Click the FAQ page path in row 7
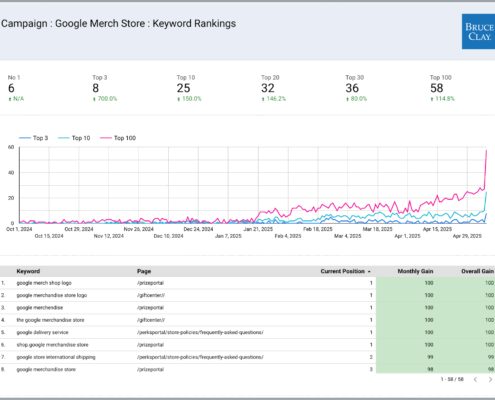 tap(200, 357)
